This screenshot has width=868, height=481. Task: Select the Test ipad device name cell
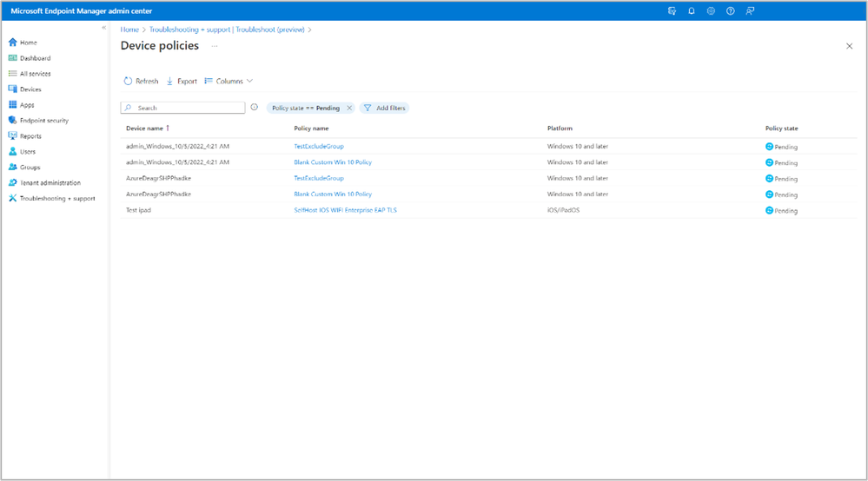[x=138, y=211]
